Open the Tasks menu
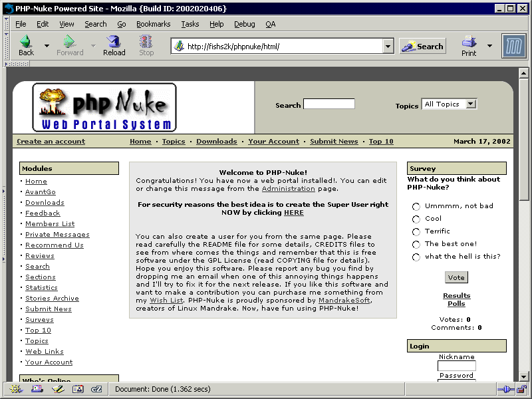 point(190,24)
